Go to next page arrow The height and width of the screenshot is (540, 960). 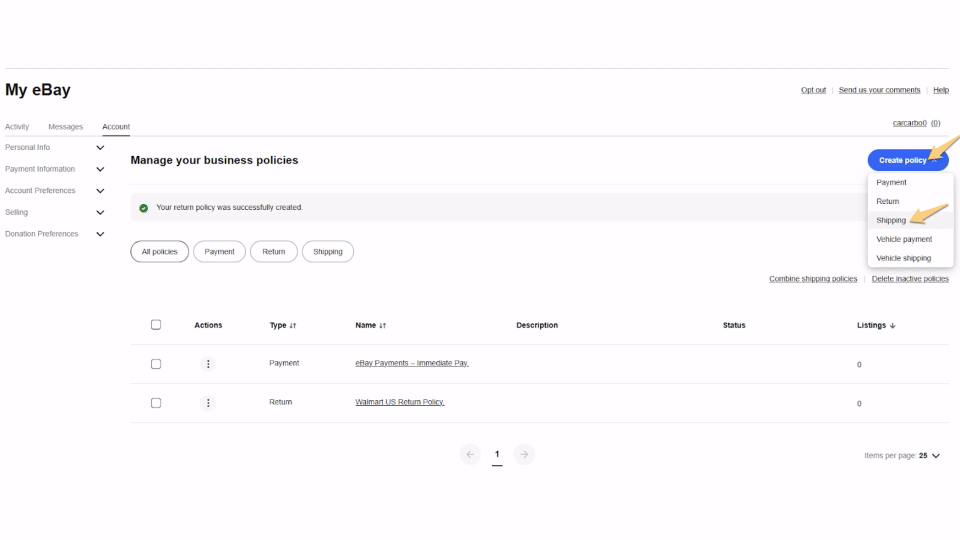524,454
